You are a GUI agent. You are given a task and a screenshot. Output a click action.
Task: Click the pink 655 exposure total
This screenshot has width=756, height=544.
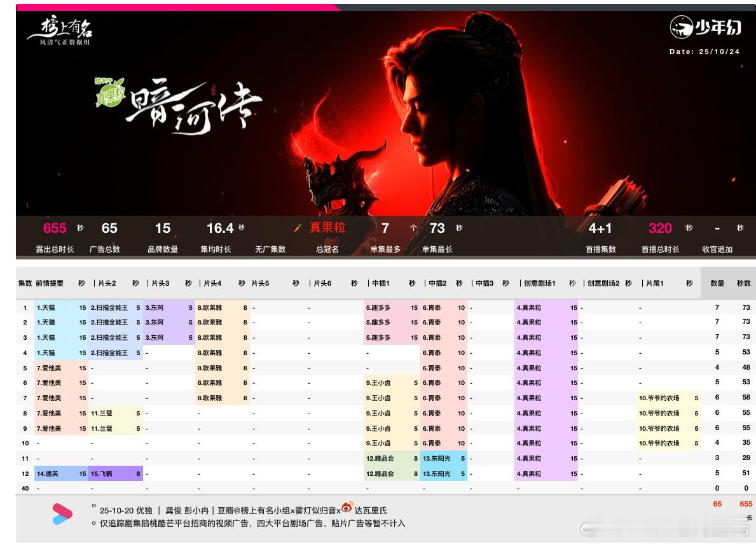click(x=55, y=228)
